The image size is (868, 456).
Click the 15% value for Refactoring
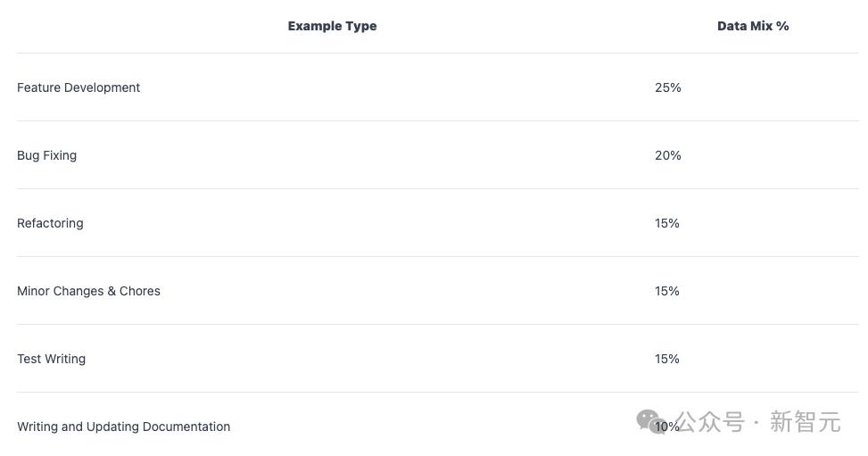(667, 223)
